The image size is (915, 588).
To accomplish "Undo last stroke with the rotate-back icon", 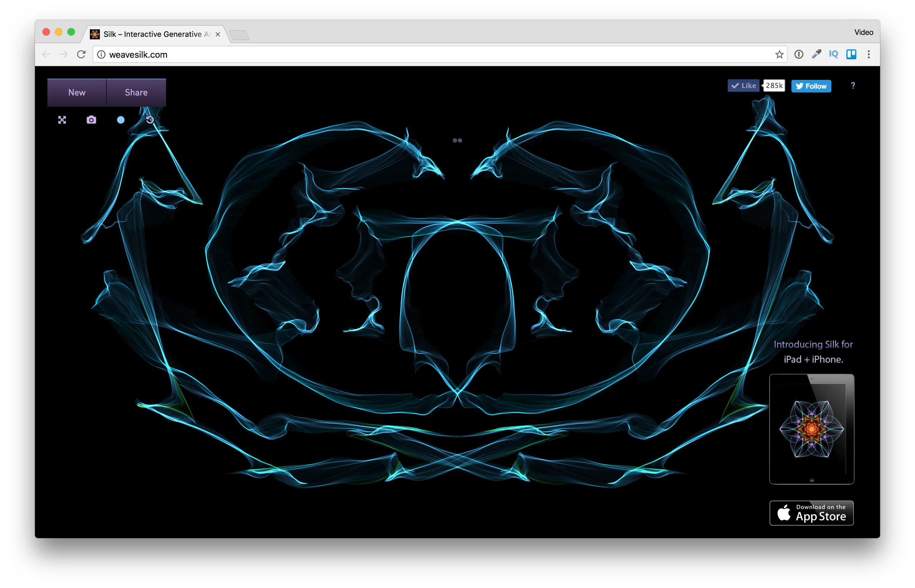I will [x=150, y=120].
